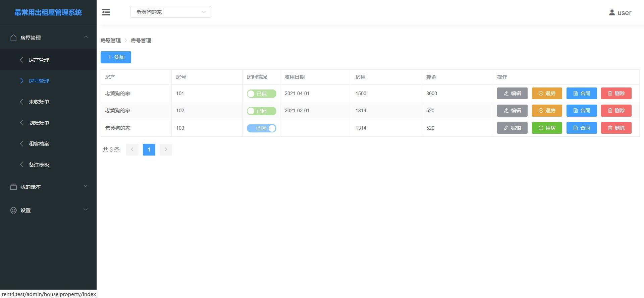Expand the 我的账本 menu chevron
Viewport: 644px width, 298px height.
[86, 186]
